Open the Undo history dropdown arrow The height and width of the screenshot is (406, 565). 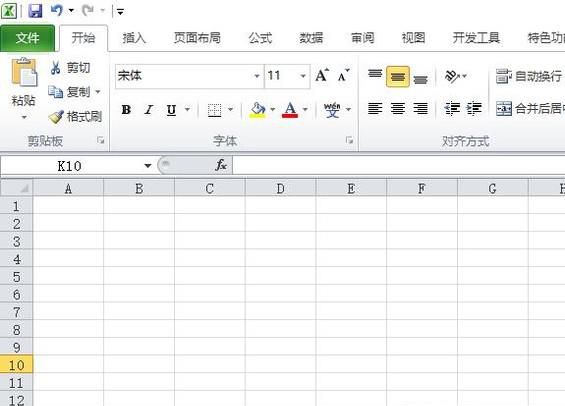pyautogui.click(x=71, y=10)
